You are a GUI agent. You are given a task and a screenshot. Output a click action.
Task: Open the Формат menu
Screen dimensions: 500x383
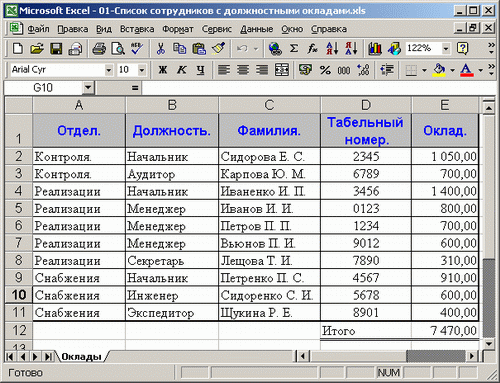point(178,29)
